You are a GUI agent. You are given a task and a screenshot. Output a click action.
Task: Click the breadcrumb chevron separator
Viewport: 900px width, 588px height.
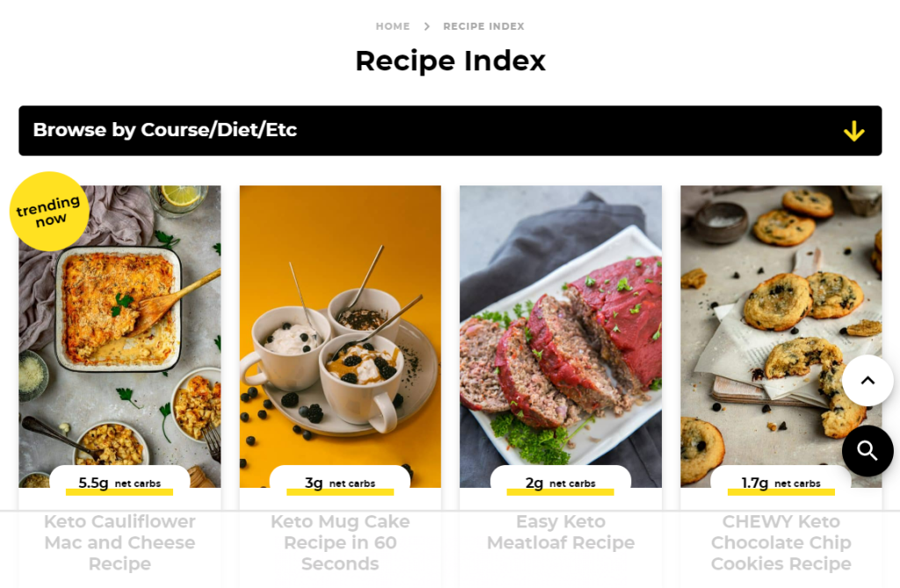pos(426,26)
